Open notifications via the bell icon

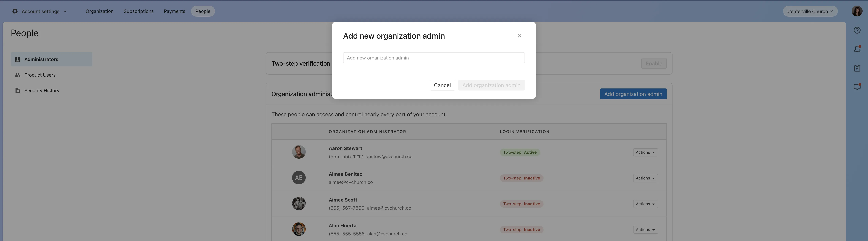click(x=857, y=49)
